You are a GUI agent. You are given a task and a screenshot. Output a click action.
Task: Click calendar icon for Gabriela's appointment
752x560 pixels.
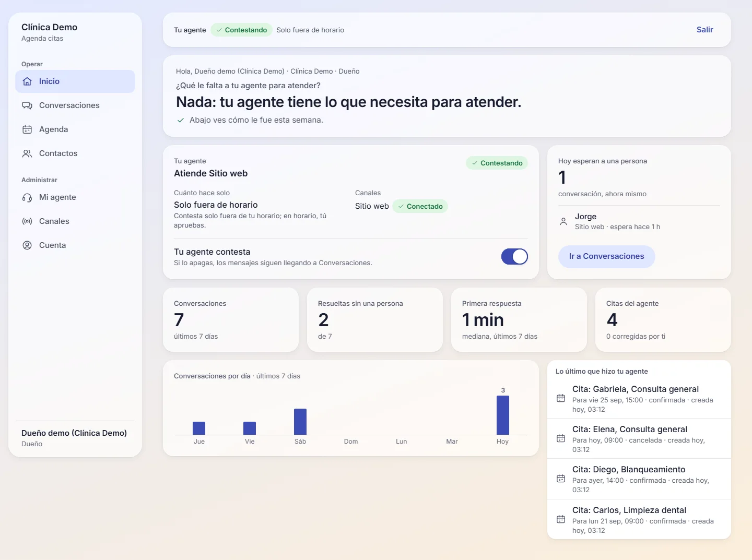tap(561, 398)
